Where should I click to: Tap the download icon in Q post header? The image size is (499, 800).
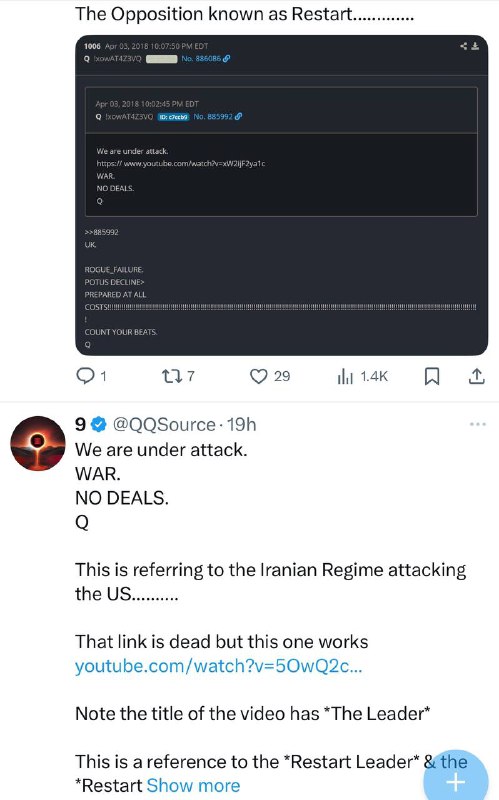[x=475, y=46]
